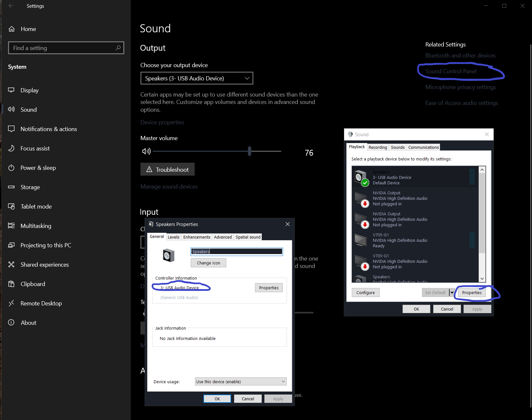
Task: Switch to the Recording tab
Action: [378, 147]
